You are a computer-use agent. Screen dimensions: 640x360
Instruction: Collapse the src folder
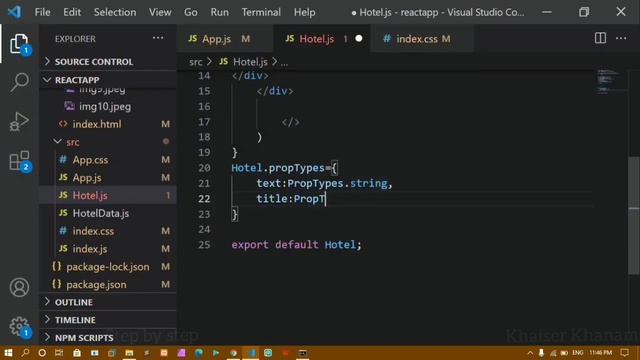108,142
